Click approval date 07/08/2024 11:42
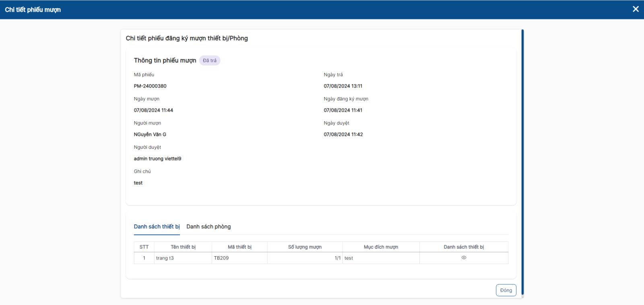Viewport: 644px width, 305px height. [x=343, y=135]
